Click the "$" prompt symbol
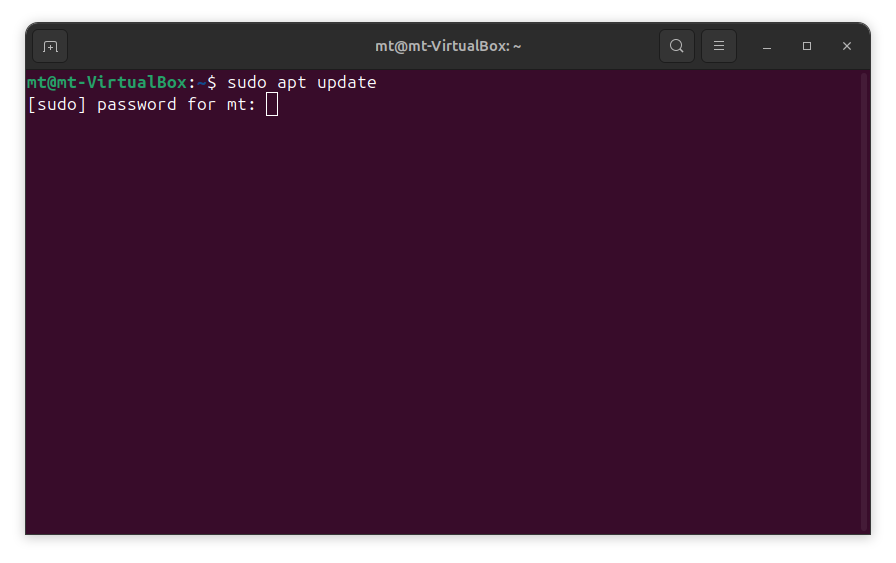Screen dimensions: 896x563 click(x=212, y=83)
